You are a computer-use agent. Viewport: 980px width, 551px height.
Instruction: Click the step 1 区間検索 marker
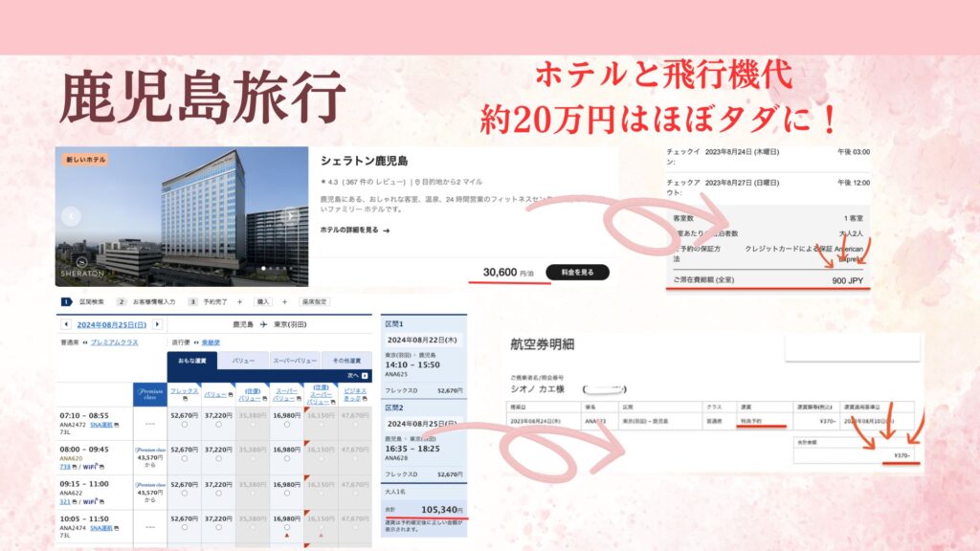pyautogui.click(x=66, y=301)
